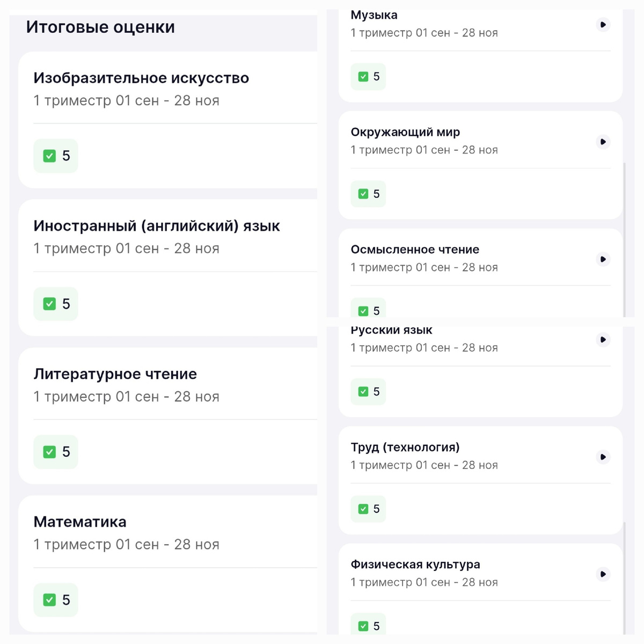
Task: Click the green badge under Окружающий мир
Action: coord(368,194)
